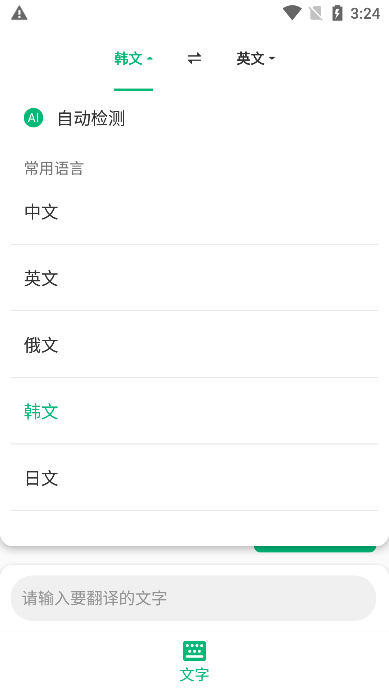Select 中文 from the language list
The height and width of the screenshot is (691, 389).
(194, 212)
